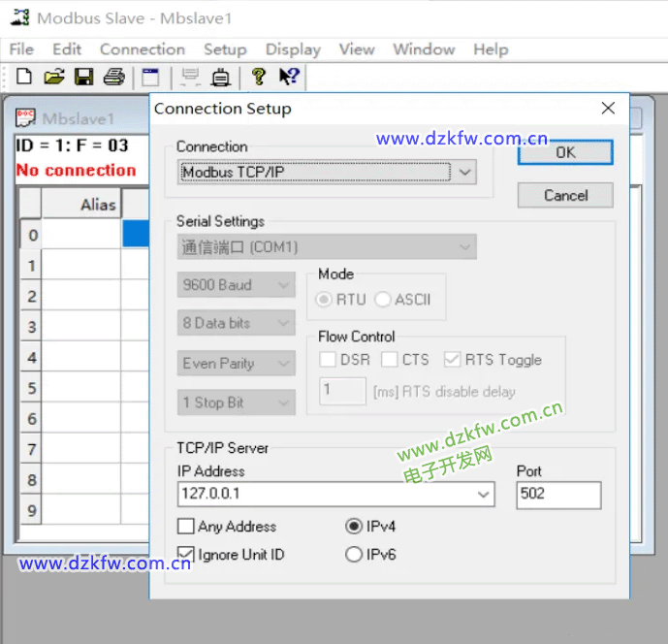Screen dimensions: 668x644
Task: Click the Port input field
Action: (x=558, y=495)
